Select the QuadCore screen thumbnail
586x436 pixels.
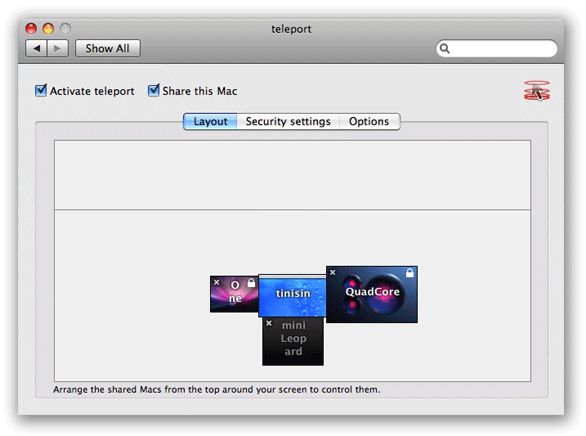(x=372, y=294)
